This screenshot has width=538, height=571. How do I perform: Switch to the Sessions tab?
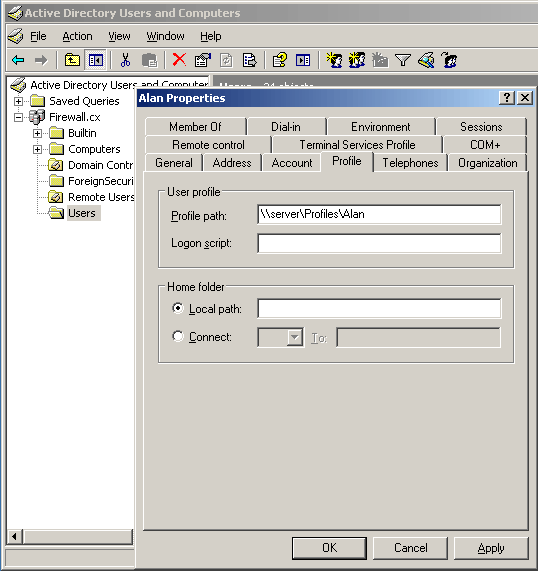click(x=481, y=127)
